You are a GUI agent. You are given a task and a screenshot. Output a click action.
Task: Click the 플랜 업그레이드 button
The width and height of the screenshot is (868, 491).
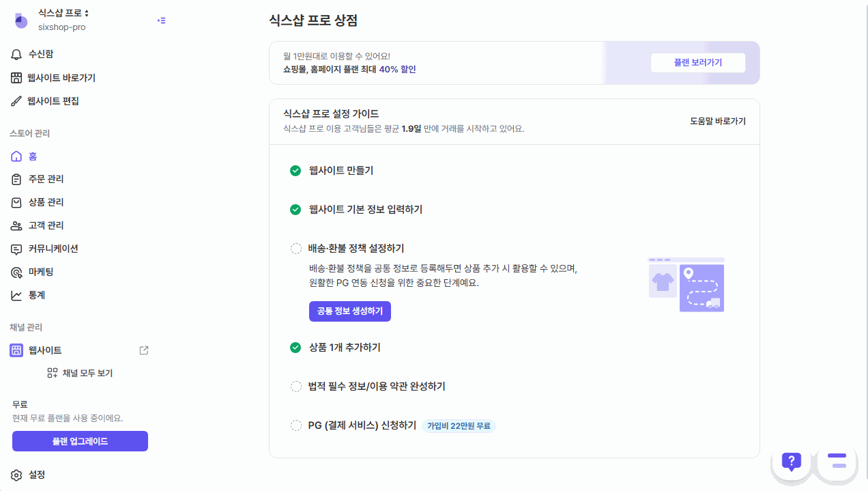pos(80,441)
